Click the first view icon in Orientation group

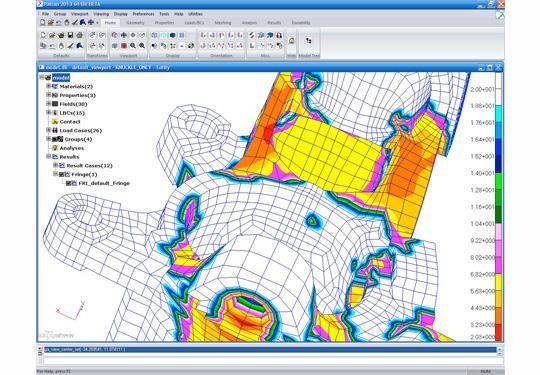click(203, 35)
